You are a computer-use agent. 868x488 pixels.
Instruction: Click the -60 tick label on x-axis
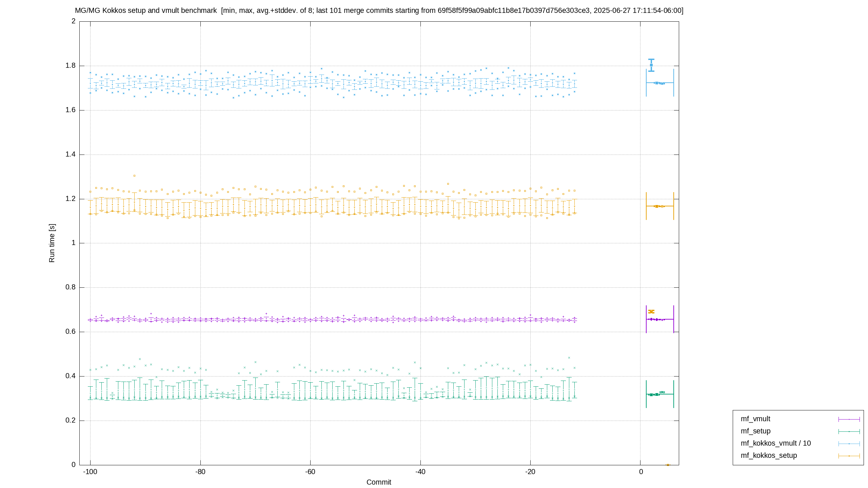[x=310, y=472]
